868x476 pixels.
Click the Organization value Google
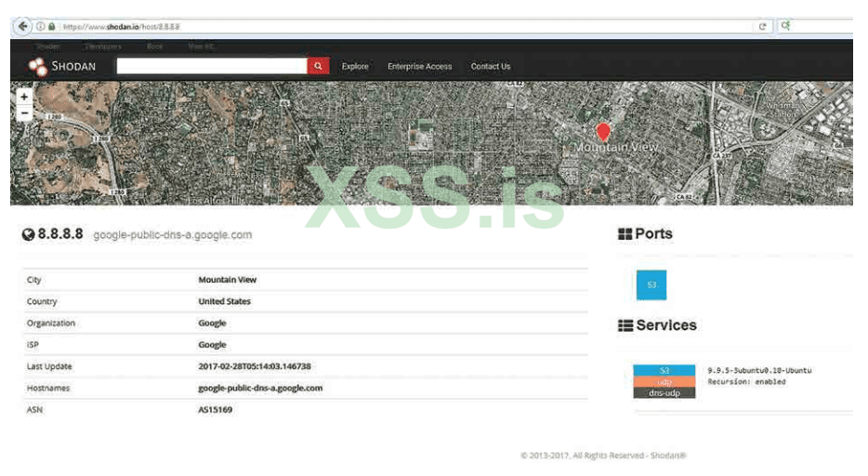pos(212,323)
